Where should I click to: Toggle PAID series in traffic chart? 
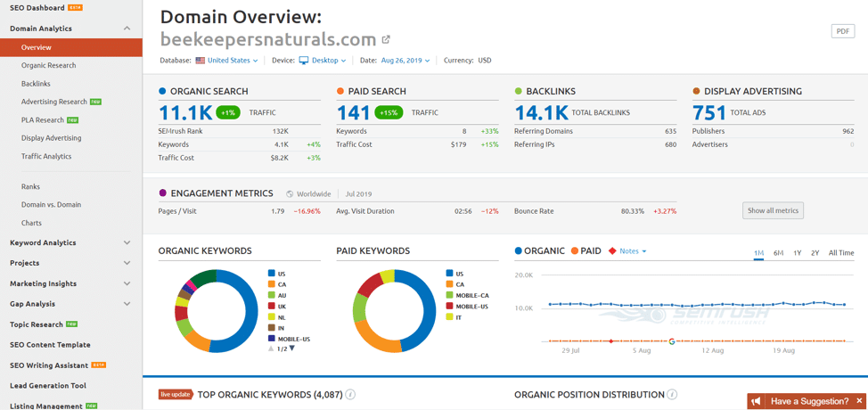[x=585, y=250]
